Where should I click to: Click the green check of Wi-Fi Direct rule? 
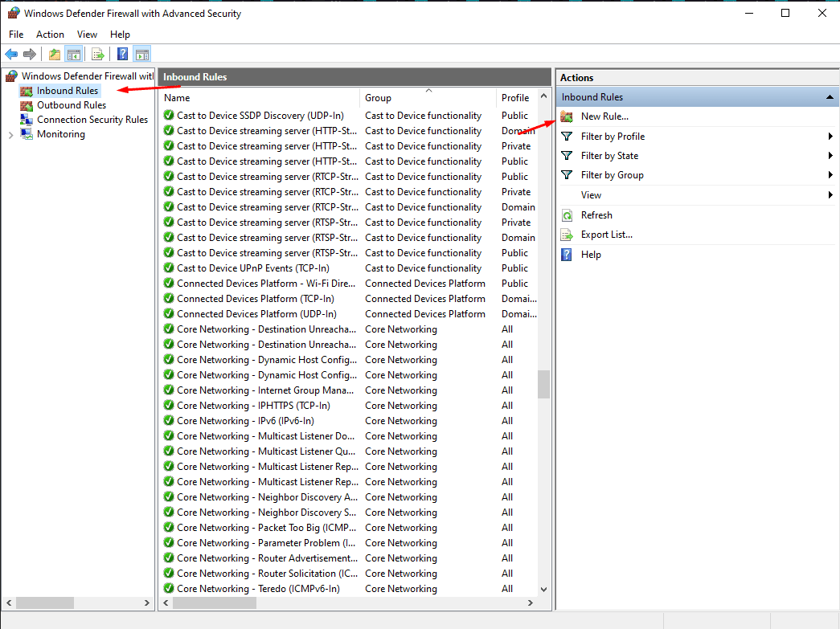click(169, 284)
